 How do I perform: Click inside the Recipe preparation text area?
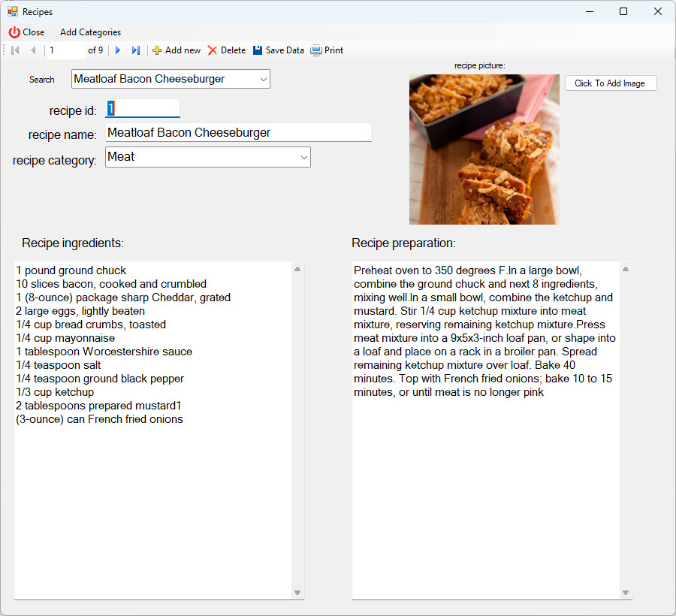[x=484, y=488]
